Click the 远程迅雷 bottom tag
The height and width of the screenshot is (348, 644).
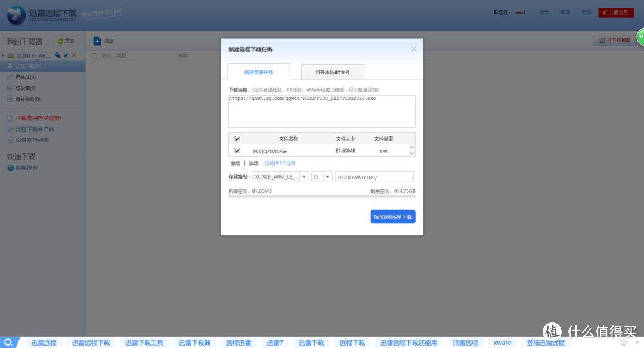pyautogui.click(x=239, y=343)
